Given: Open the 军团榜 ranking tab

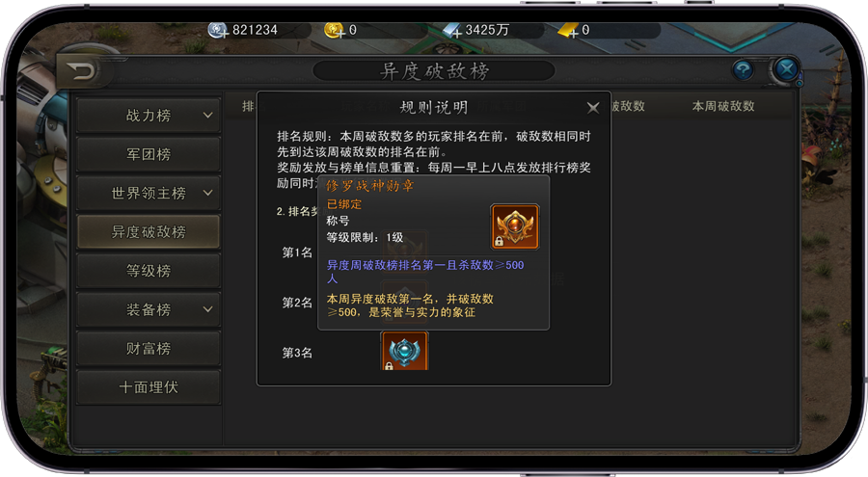Looking at the screenshot, I should click(149, 154).
